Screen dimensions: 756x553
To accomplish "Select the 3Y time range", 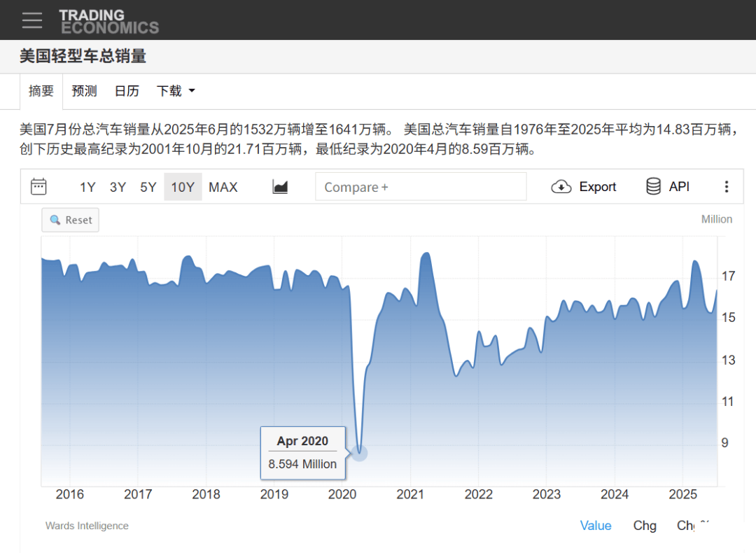I will tap(118, 187).
